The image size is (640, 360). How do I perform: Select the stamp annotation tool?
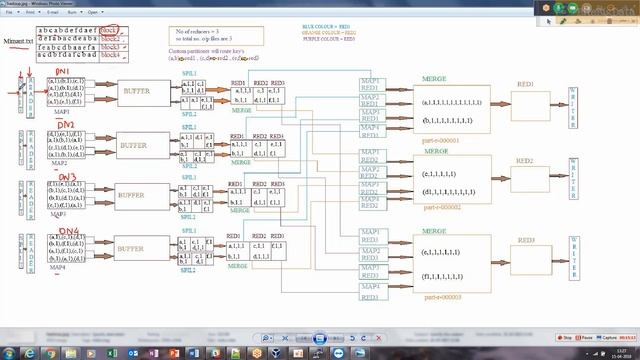pyautogui.click(x=578, y=22)
